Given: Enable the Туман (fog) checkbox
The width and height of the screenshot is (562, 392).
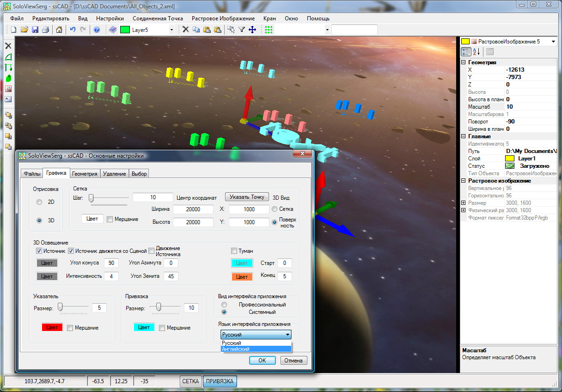Looking at the screenshot, I should point(234,251).
